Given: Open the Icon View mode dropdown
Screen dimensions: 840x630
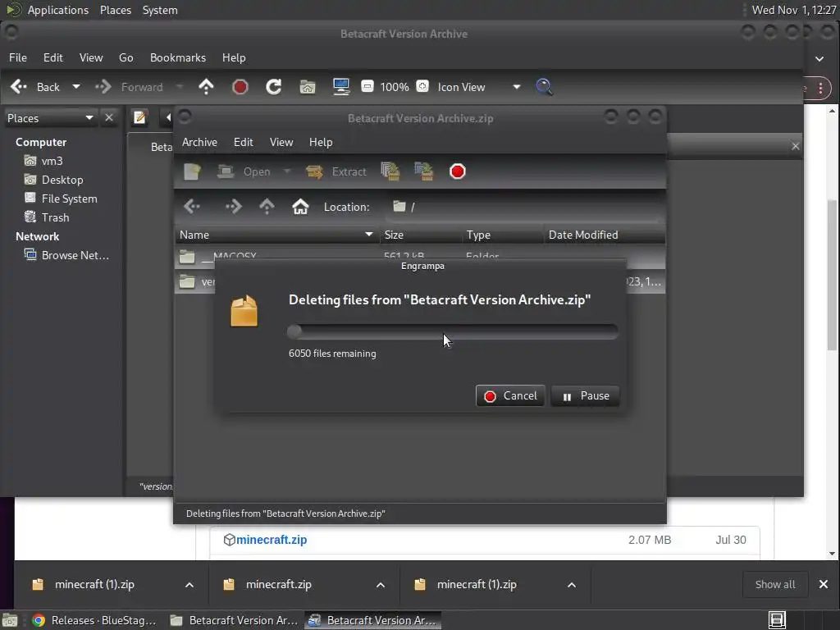Looking at the screenshot, I should [478, 87].
